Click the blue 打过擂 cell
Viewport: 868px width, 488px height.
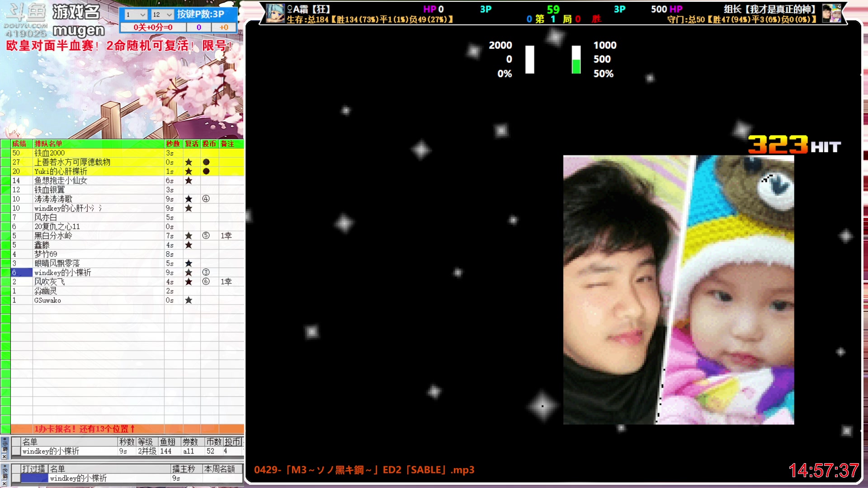pos(34,478)
